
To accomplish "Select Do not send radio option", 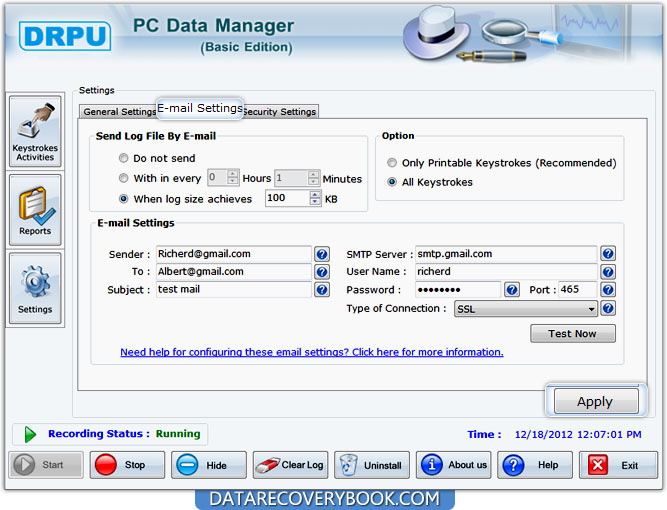I will point(123,158).
